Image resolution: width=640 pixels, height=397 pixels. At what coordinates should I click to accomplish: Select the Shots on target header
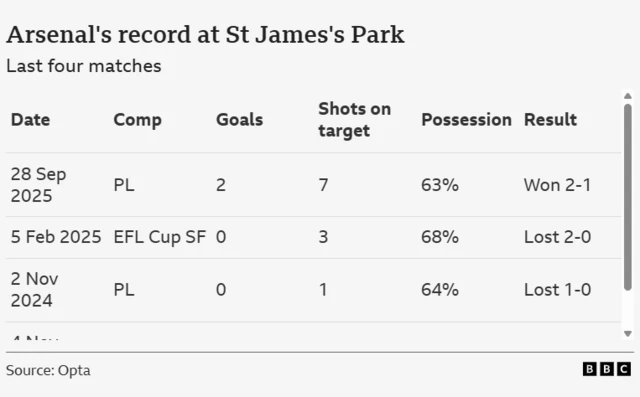coord(355,120)
